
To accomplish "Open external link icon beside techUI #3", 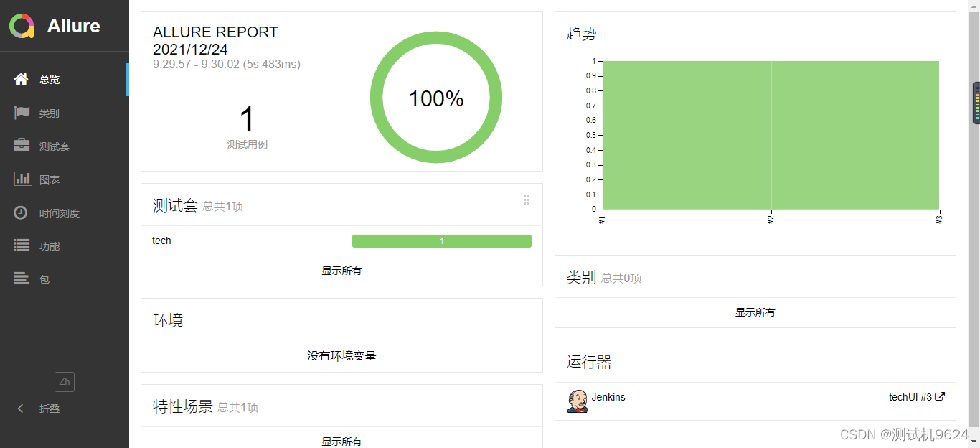I will point(940,396).
